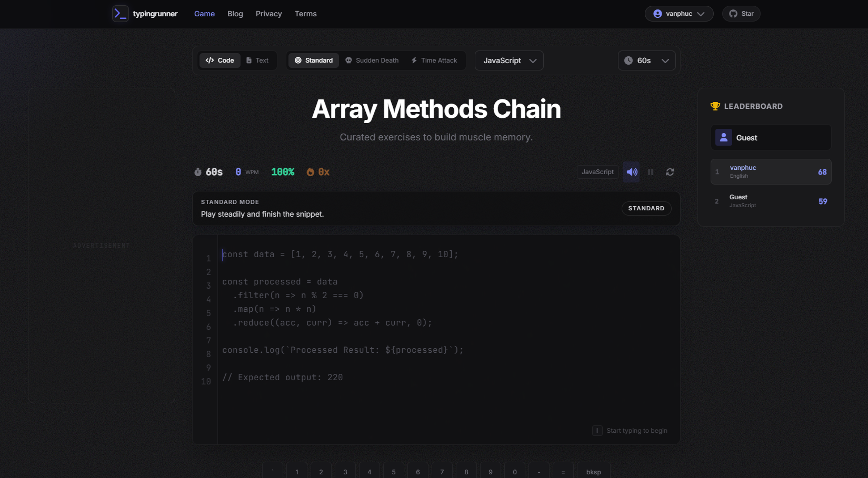Click the Guest avatar icon
This screenshot has width=868, height=478.
coord(724,137)
